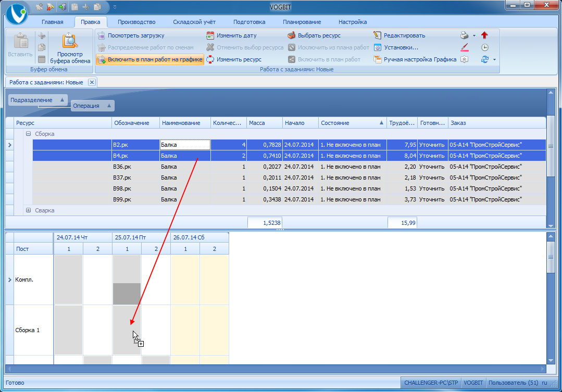Click Изменить дату button
The height and width of the screenshot is (392, 562).
[x=232, y=35]
